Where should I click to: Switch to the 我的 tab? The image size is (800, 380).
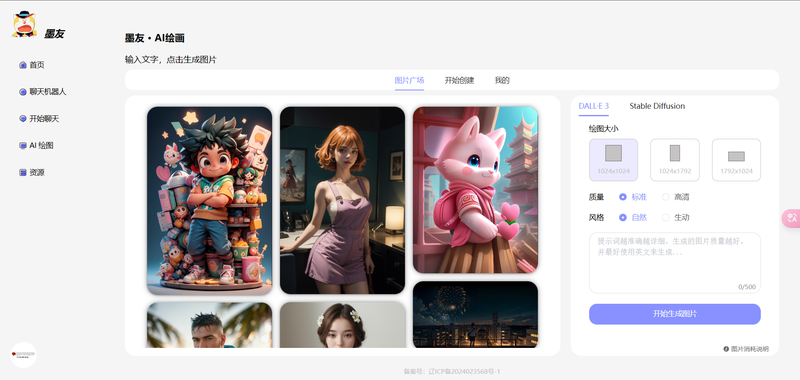502,80
